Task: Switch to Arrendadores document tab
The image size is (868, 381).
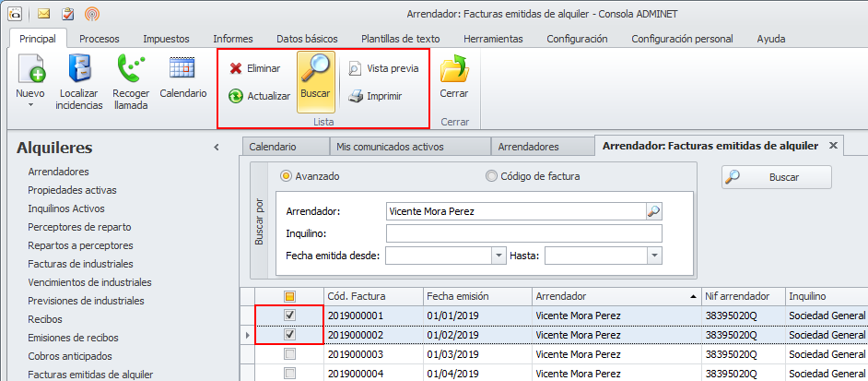Action: pos(543,147)
